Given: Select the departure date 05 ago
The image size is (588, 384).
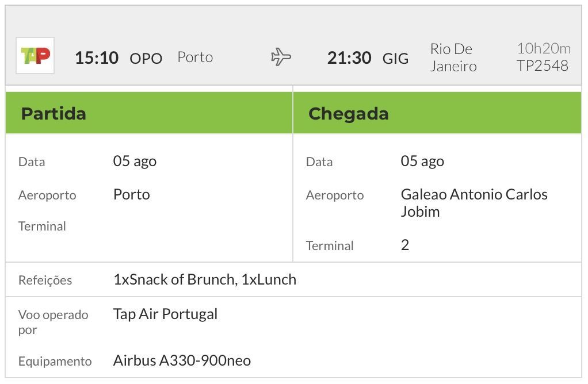Looking at the screenshot, I should pyautogui.click(x=135, y=161).
